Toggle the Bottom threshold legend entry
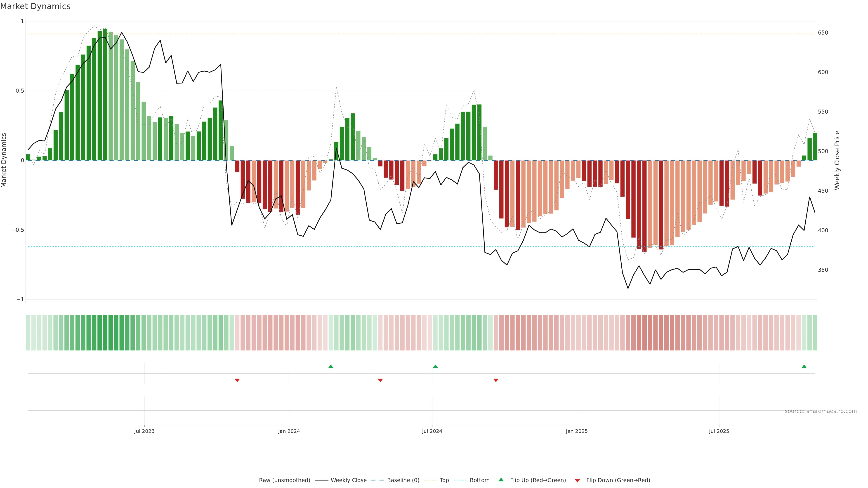 (479, 480)
